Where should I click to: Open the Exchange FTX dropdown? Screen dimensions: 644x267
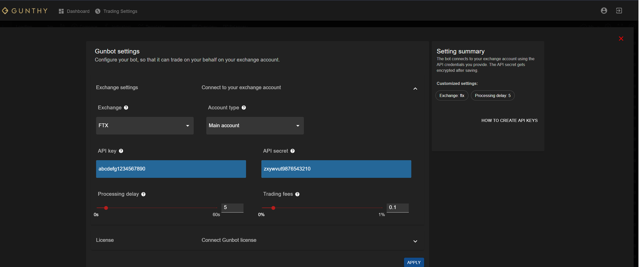point(145,125)
